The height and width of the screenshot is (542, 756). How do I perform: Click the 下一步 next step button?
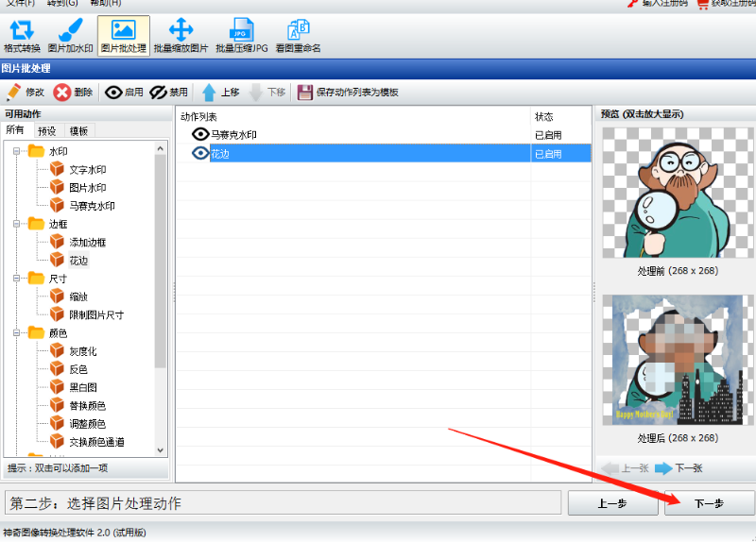pos(710,503)
